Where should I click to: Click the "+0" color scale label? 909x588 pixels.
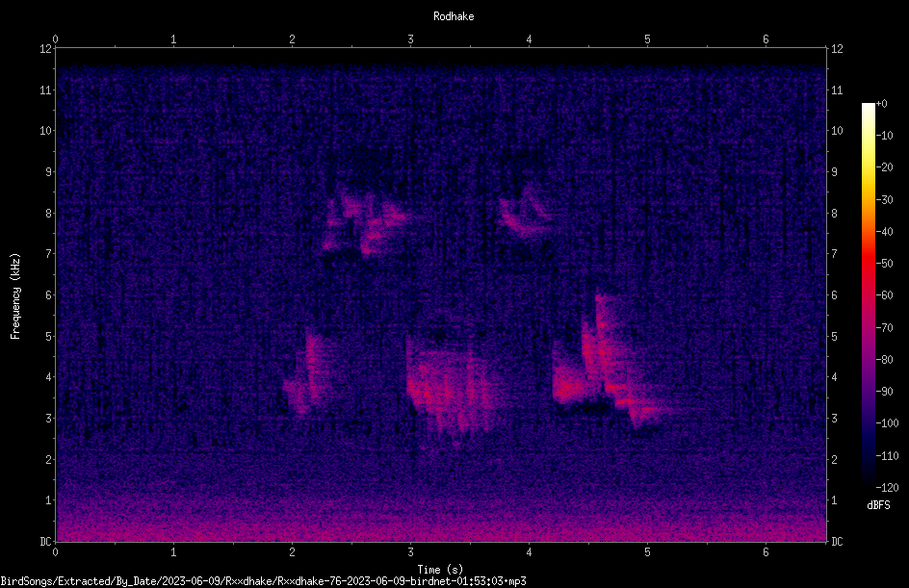tap(881, 104)
